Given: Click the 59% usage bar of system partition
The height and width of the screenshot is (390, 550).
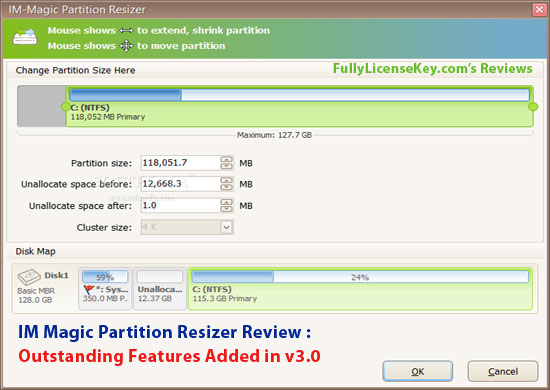Looking at the screenshot, I should tap(105, 277).
